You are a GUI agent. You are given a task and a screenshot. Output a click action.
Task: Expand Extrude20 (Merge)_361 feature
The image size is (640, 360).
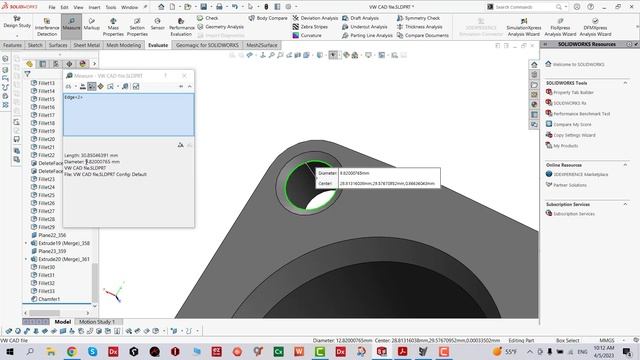tap(26, 259)
